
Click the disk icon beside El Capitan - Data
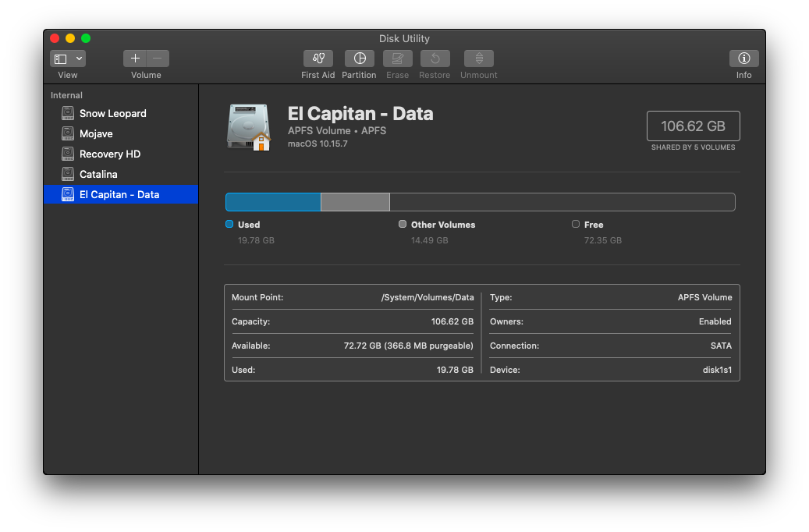tap(68, 194)
